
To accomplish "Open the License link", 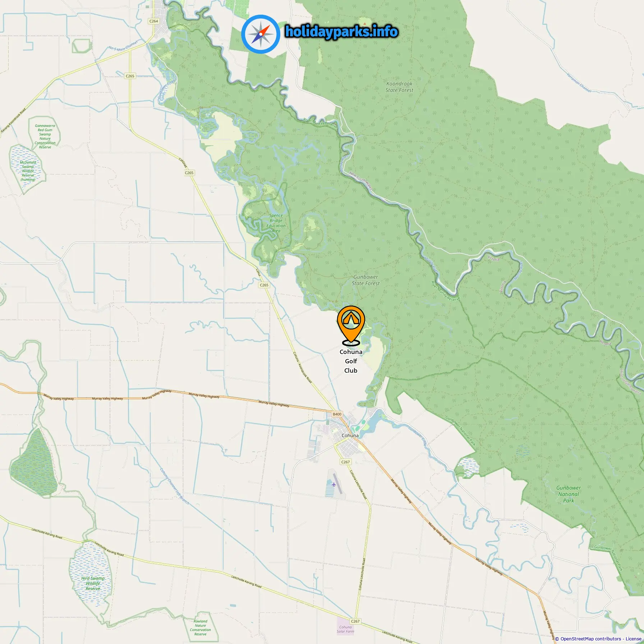I will 633,639.
